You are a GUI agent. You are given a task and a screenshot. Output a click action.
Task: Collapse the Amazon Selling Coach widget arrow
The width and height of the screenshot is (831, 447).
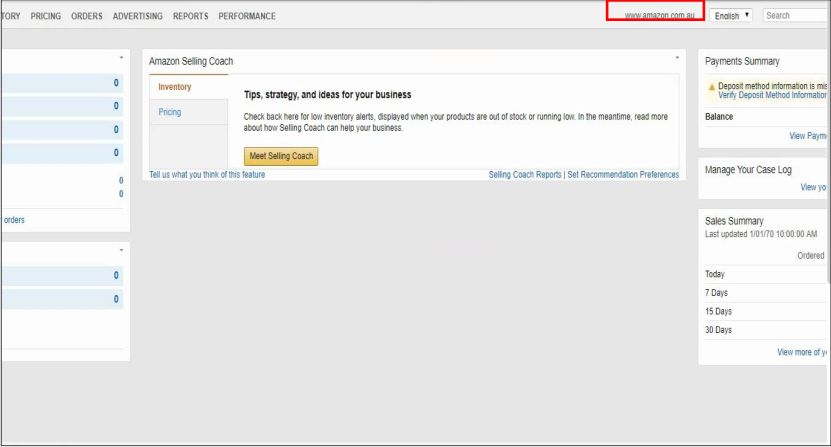tap(677, 58)
